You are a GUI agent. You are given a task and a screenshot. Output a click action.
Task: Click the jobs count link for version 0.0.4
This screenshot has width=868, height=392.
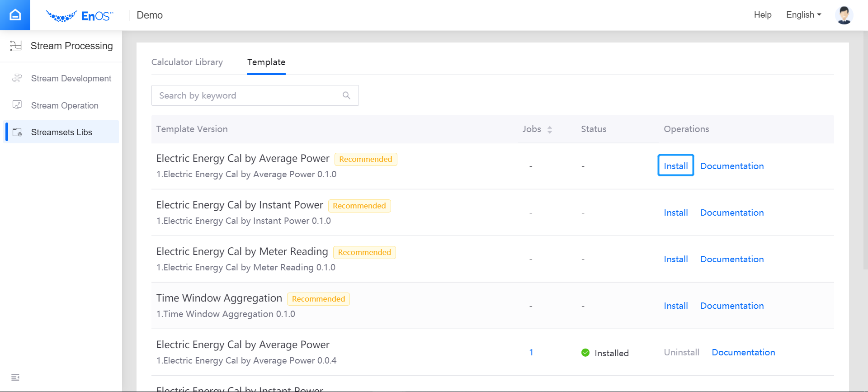[x=531, y=352]
